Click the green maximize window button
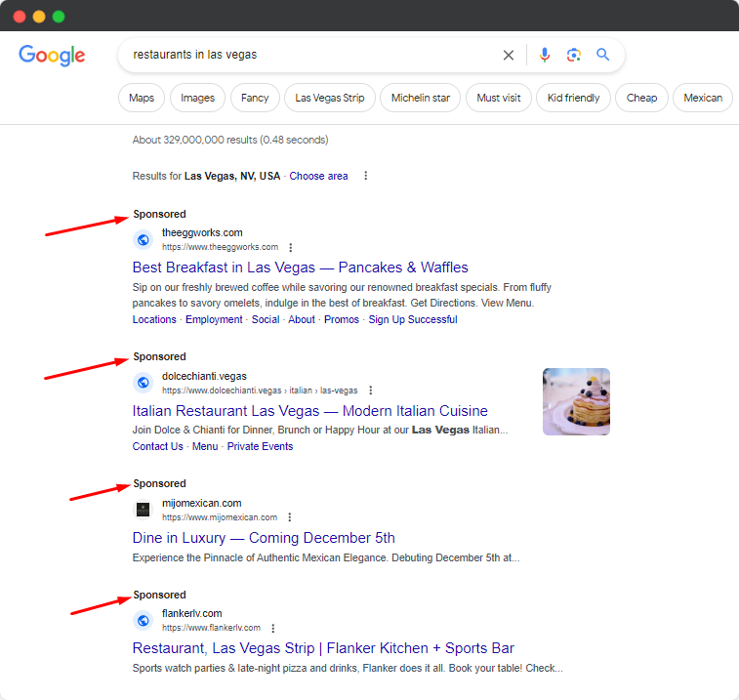The image size is (739, 700). pos(59,17)
